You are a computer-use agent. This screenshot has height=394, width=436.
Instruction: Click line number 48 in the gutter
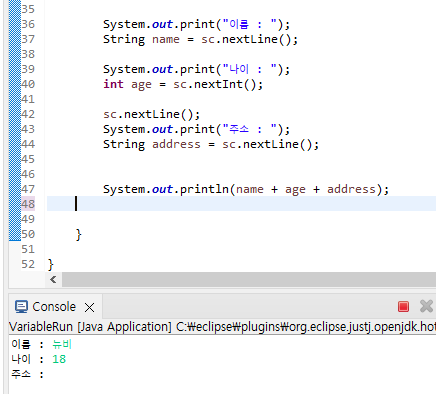click(28, 204)
